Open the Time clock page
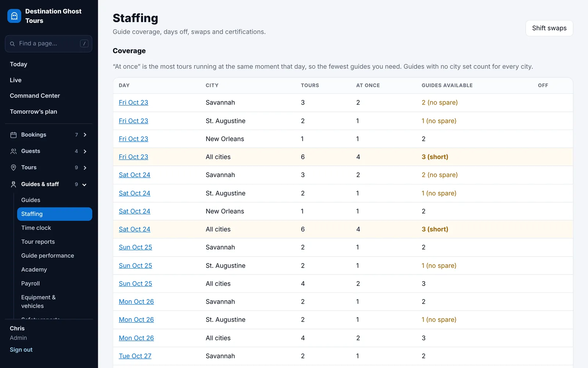This screenshot has height=368, width=588. pos(36,228)
